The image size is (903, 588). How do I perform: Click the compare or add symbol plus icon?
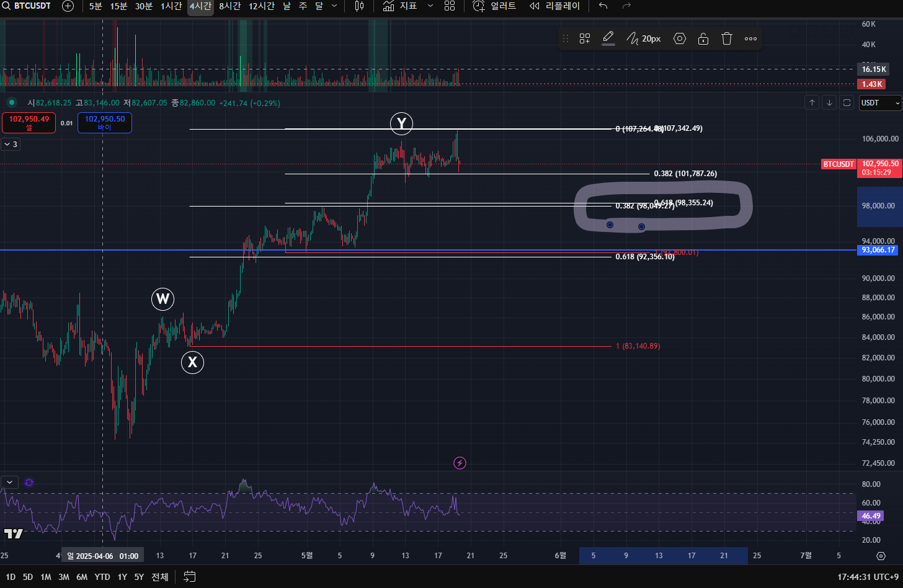68,6
